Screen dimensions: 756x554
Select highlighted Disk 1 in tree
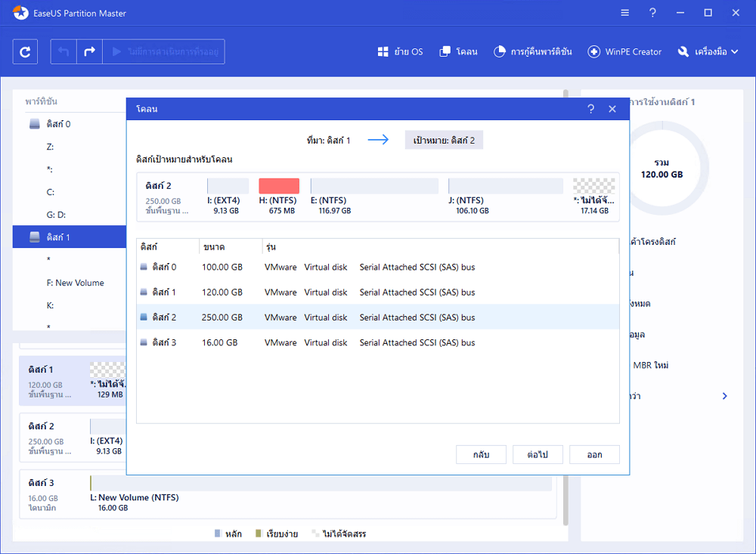tap(70, 237)
